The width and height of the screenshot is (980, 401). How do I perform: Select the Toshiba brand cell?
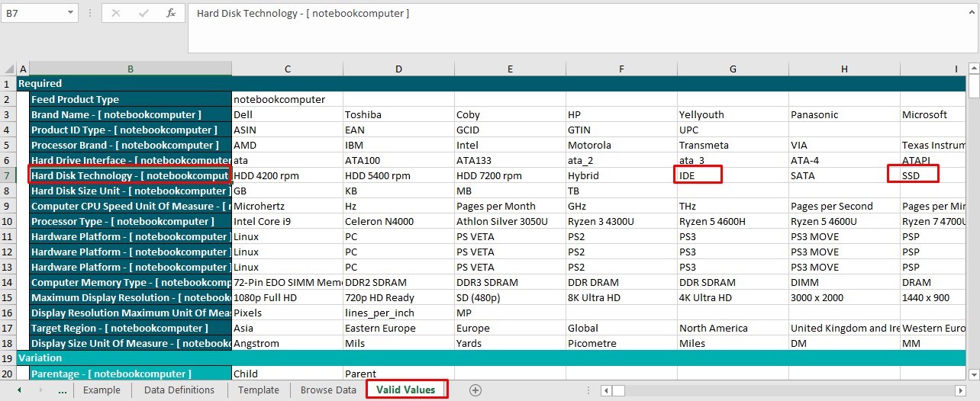point(398,114)
